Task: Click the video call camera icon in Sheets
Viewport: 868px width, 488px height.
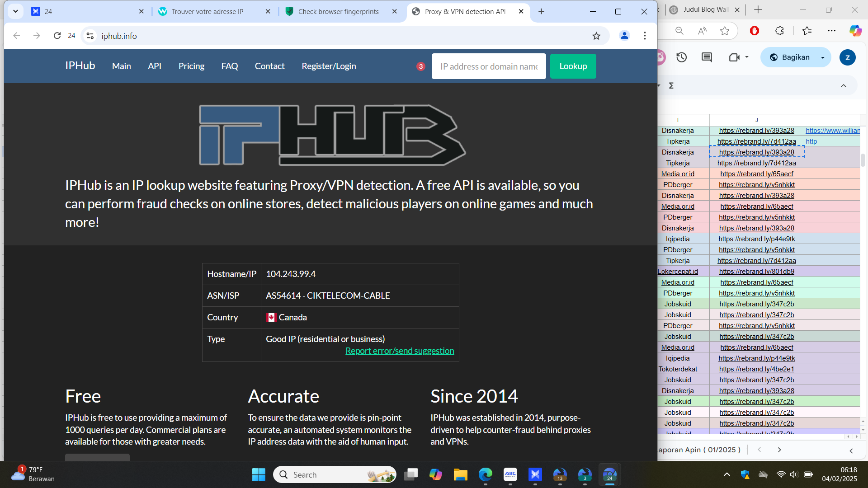Action: pos(734,57)
